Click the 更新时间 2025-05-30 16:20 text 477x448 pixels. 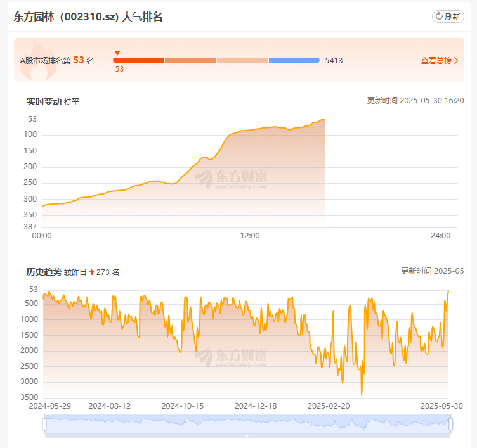(415, 101)
